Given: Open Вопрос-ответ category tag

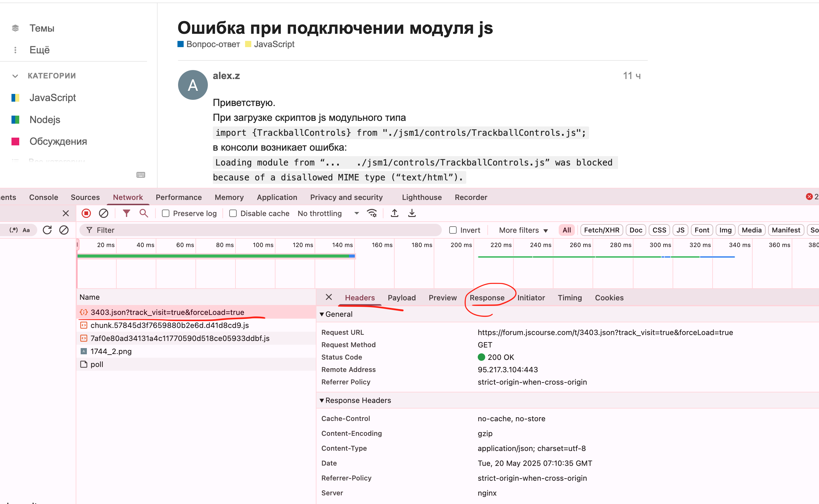Looking at the screenshot, I should pyautogui.click(x=209, y=44).
